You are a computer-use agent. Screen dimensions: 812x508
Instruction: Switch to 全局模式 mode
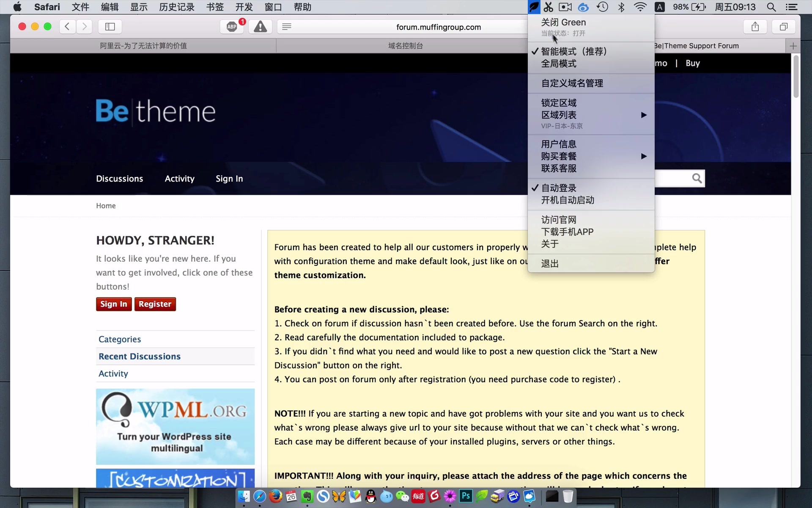(591, 63)
